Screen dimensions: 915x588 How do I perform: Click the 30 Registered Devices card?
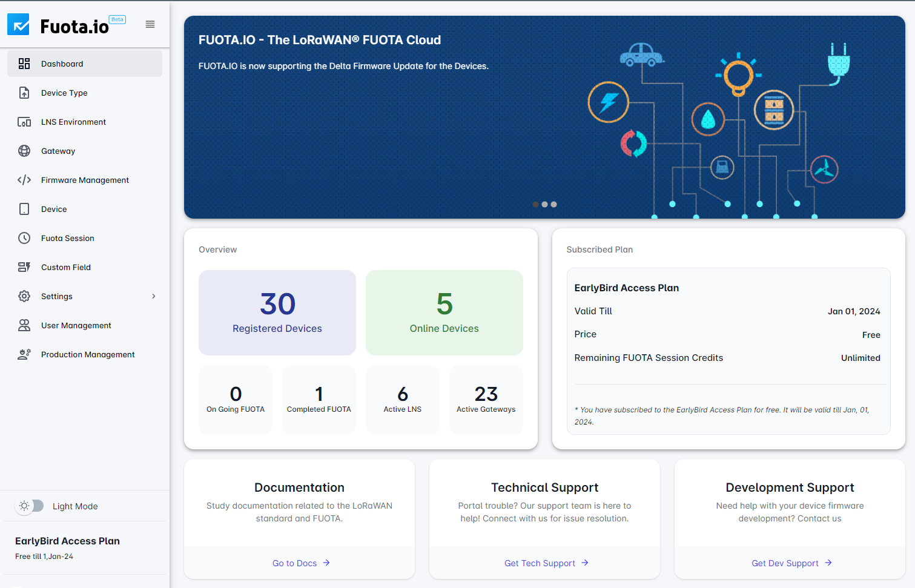pyautogui.click(x=277, y=312)
